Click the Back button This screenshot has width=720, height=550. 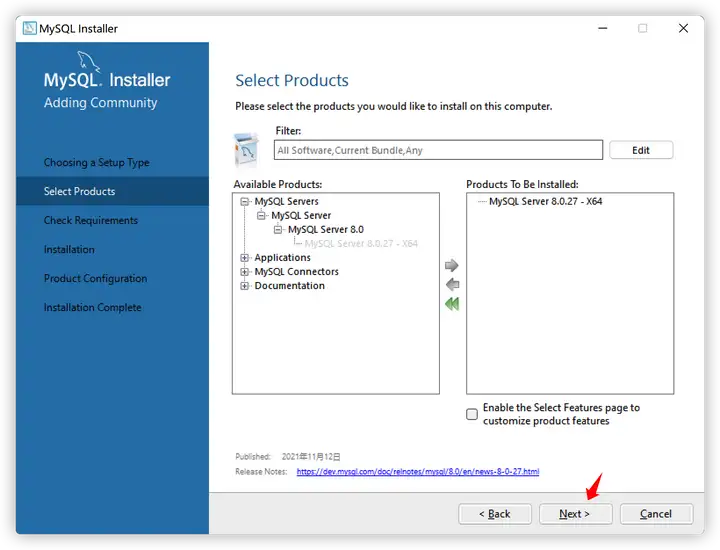point(495,514)
